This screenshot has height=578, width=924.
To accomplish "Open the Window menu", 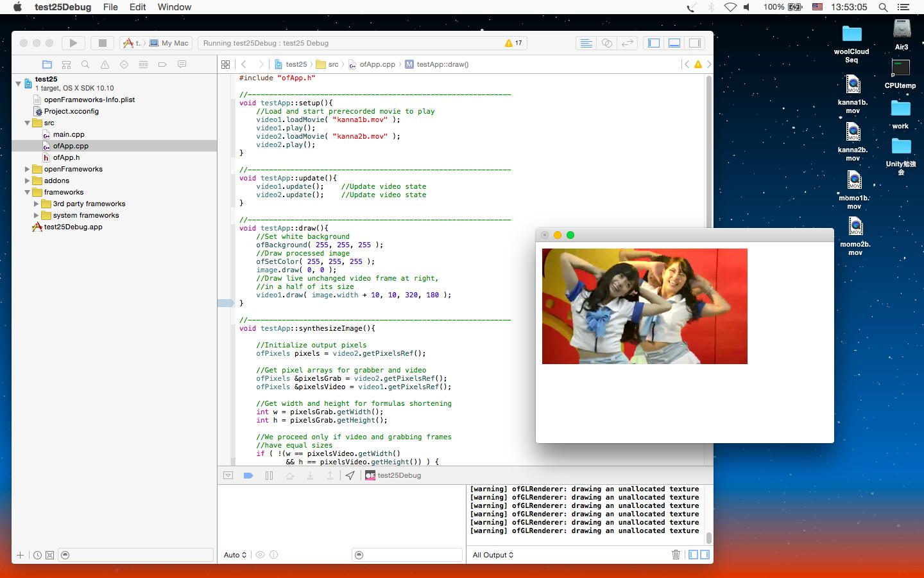I will 174,7.
